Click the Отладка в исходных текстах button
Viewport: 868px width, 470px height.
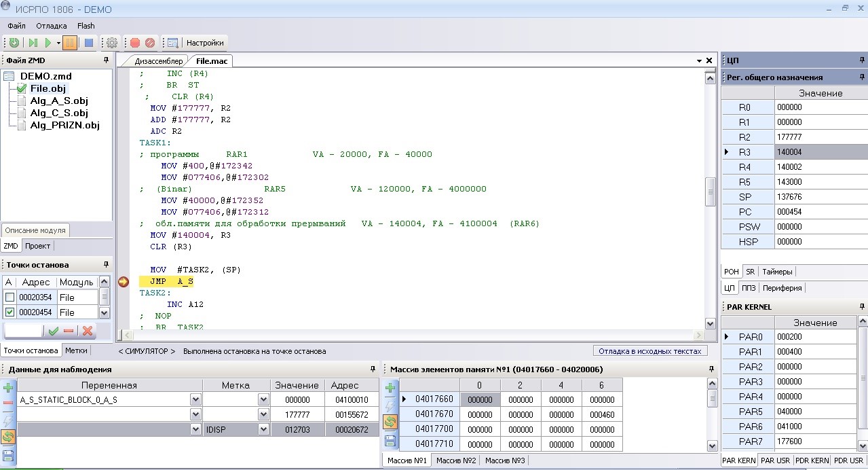coord(649,351)
